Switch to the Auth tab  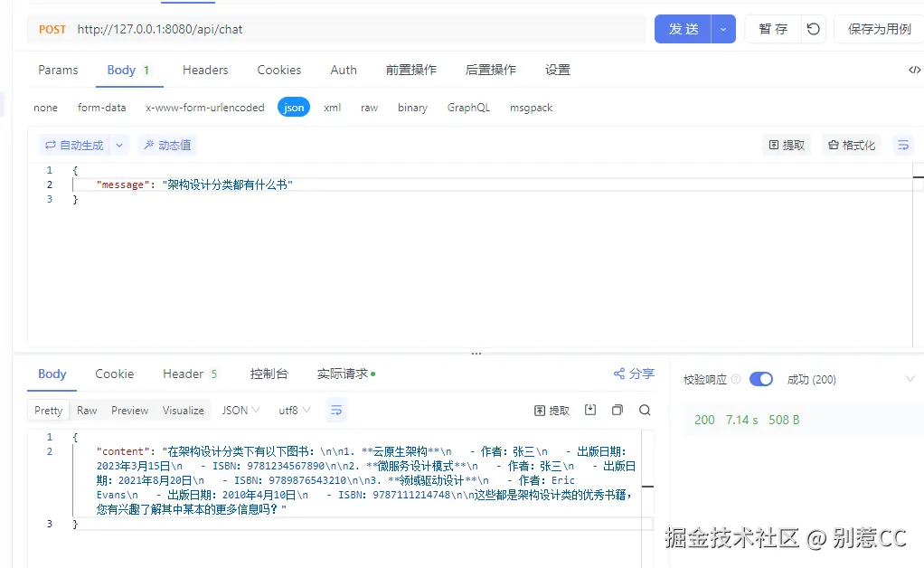(x=344, y=70)
